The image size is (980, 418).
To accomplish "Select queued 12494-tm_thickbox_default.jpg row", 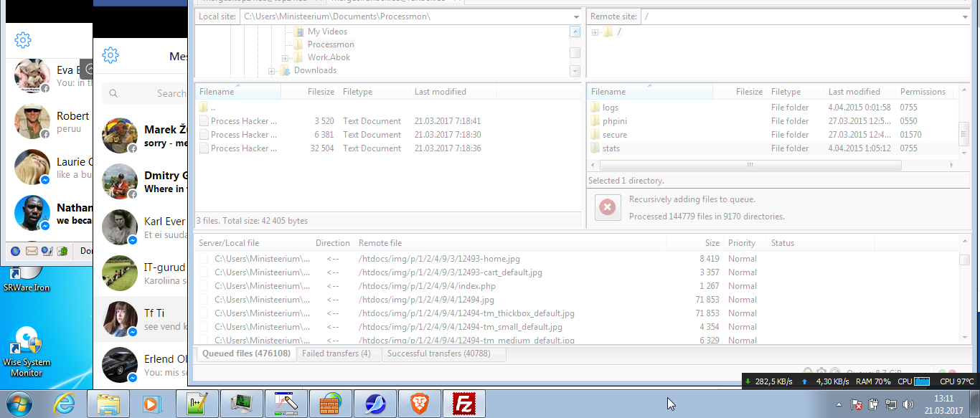I will pos(578,313).
